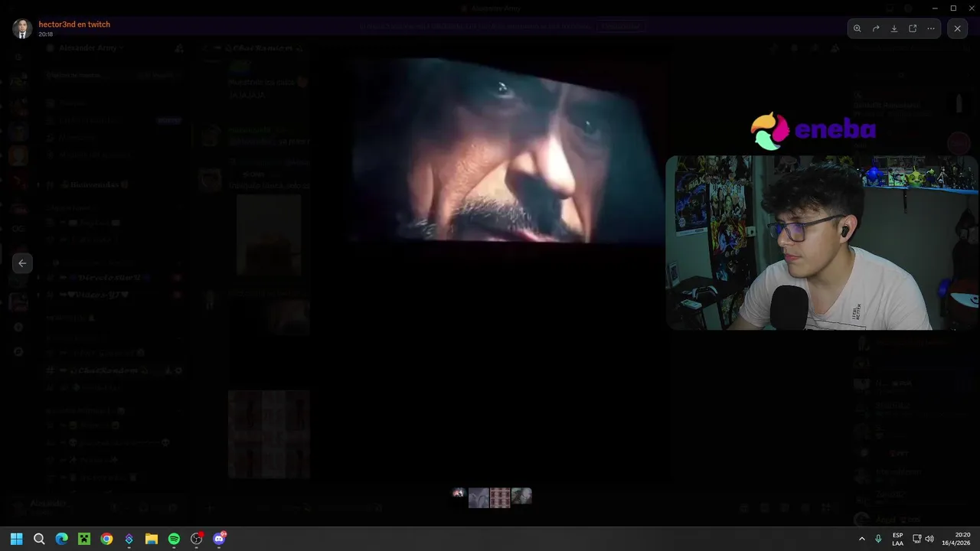Screen dimensions: 980x551
Task: Click the hector3nd en twitch username
Action: 74,24
